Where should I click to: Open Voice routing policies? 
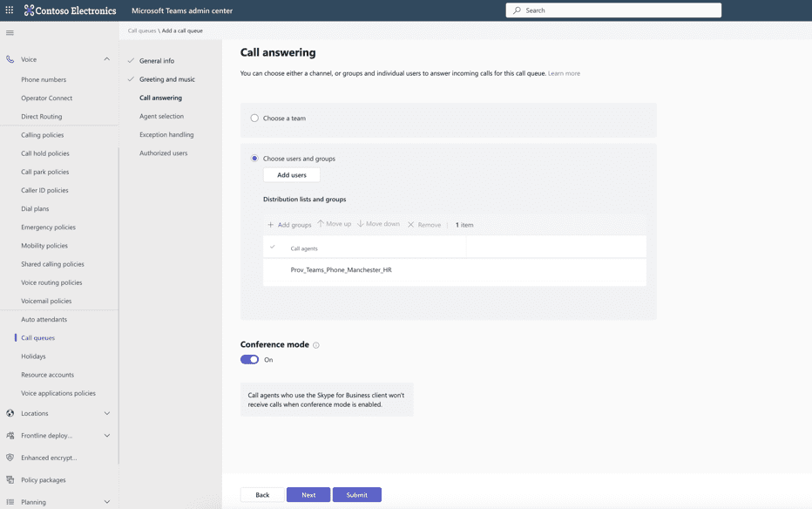[x=51, y=282]
